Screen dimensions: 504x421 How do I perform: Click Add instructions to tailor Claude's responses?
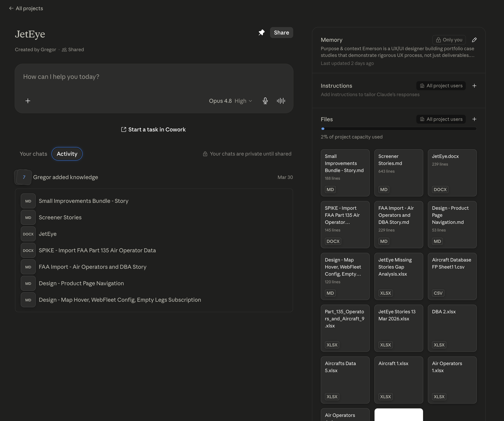coord(370,95)
